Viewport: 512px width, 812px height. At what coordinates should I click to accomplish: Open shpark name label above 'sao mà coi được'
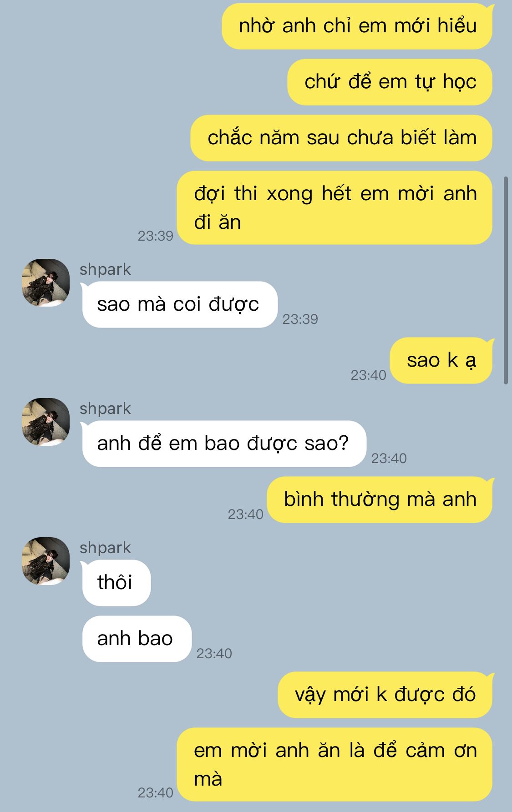coord(105,269)
